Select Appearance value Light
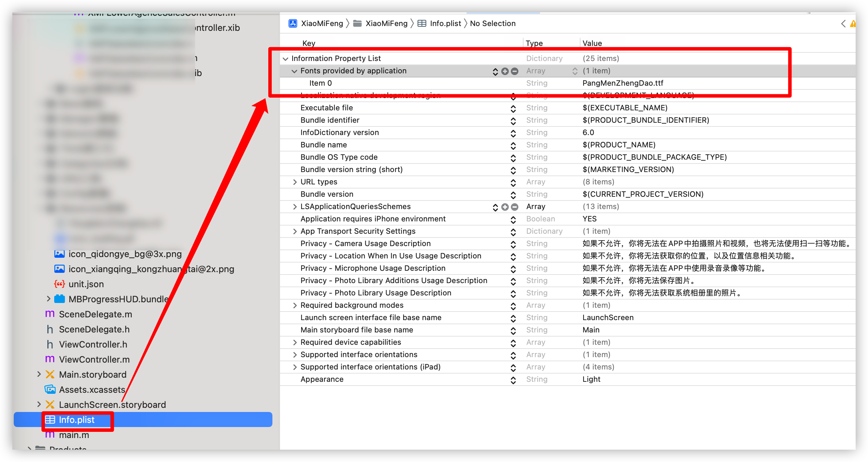Image resolution: width=868 pixels, height=462 pixels. click(x=591, y=379)
